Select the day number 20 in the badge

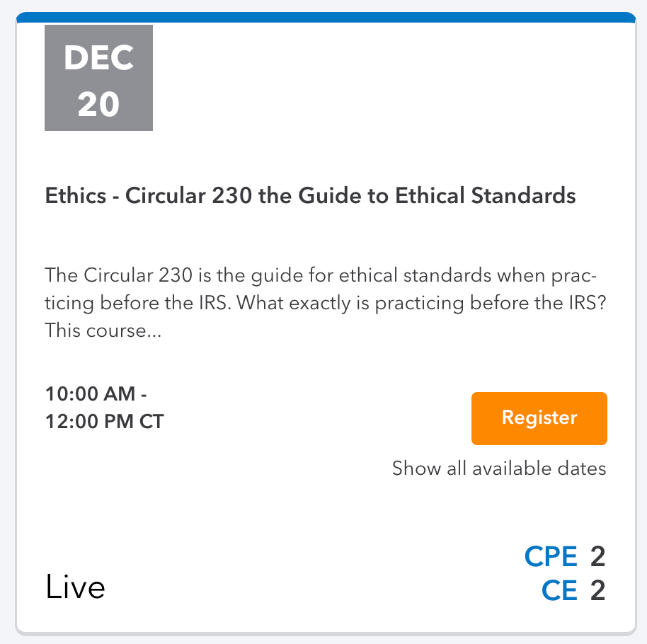(98, 104)
